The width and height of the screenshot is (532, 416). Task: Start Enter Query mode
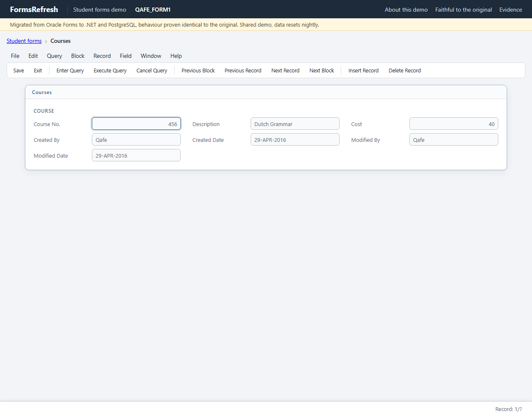[70, 70]
